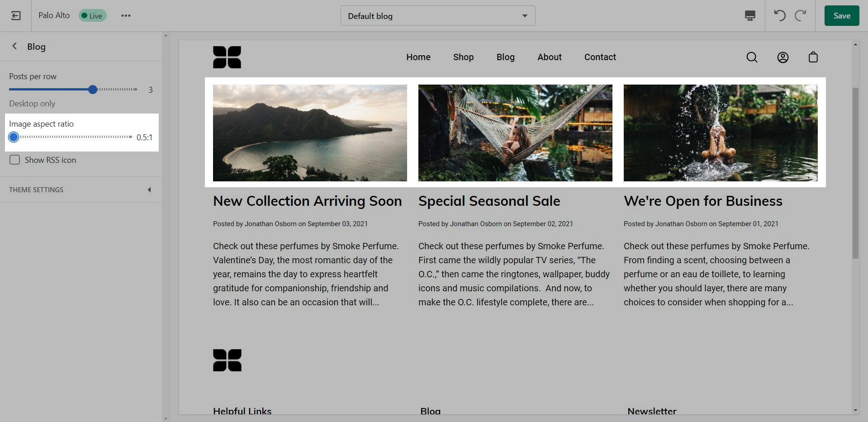This screenshot has height=422, width=868.
Task: Select the Shop navigation menu item
Action: (x=463, y=57)
